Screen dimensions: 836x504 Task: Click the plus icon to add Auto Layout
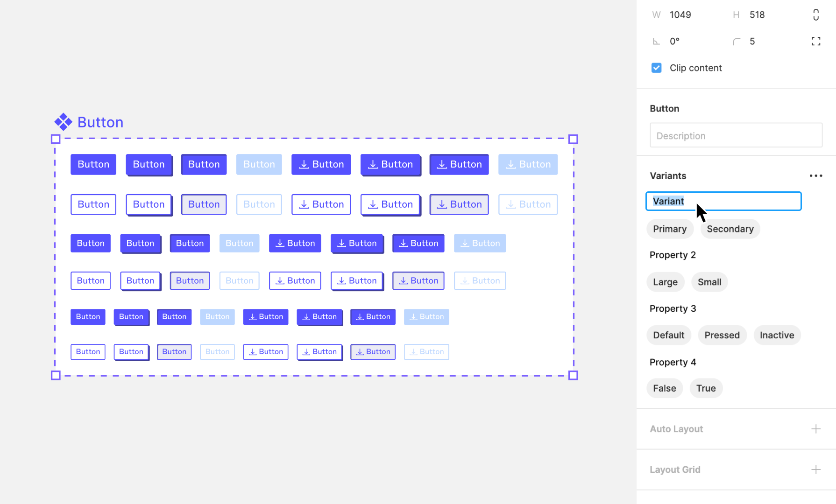[x=816, y=428]
